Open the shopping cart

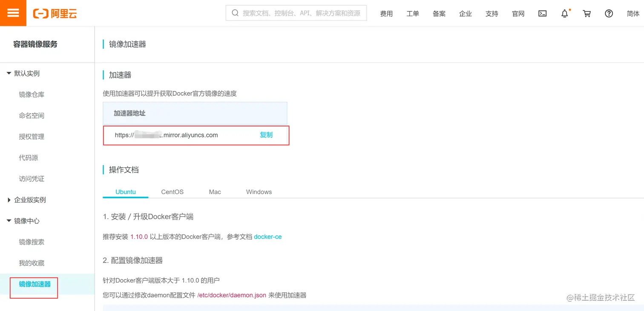pyautogui.click(x=587, y=14)
